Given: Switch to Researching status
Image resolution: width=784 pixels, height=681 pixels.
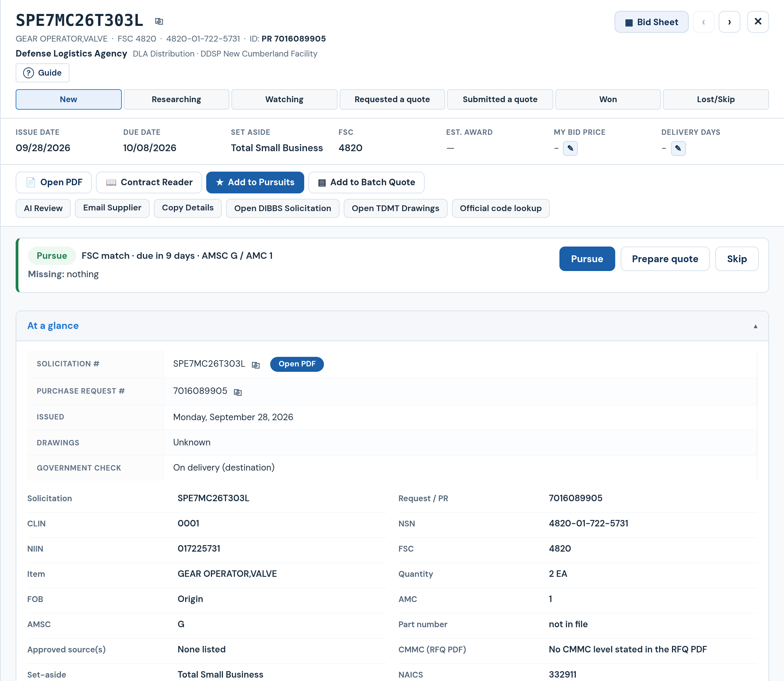Looking at the screenshot, I should (176, 99).
